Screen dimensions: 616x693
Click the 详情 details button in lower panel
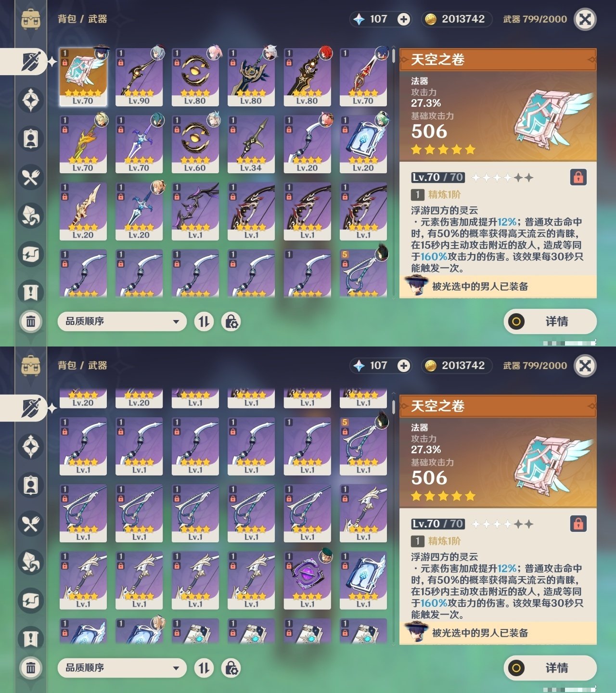550,668
